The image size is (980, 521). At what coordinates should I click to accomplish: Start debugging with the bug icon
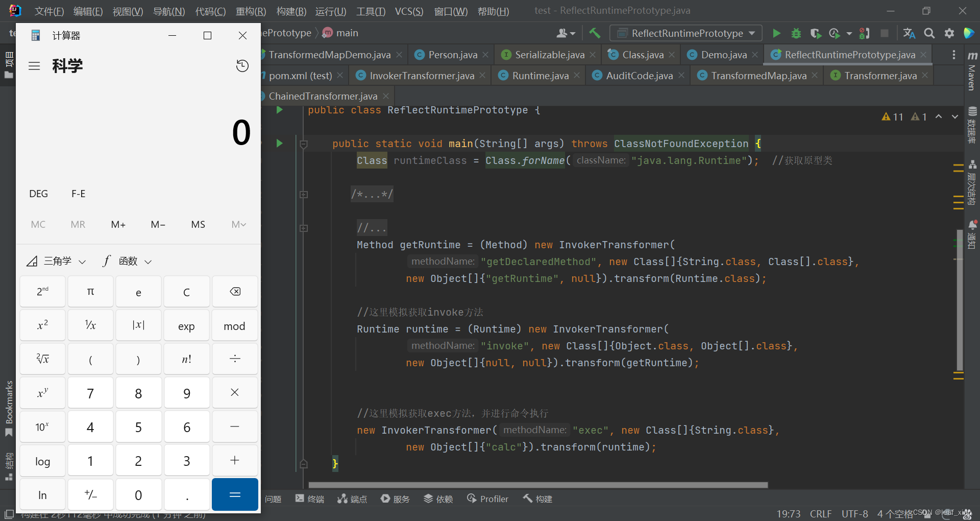796,33
